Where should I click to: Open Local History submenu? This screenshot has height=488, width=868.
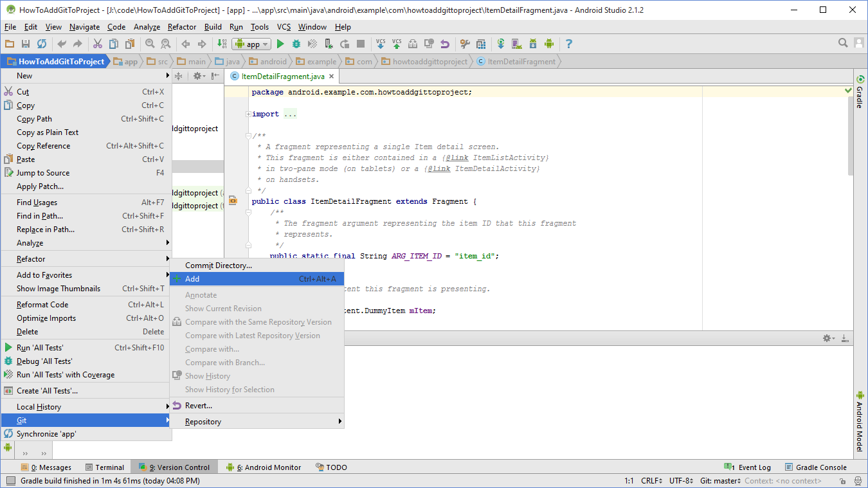[86, 407]
